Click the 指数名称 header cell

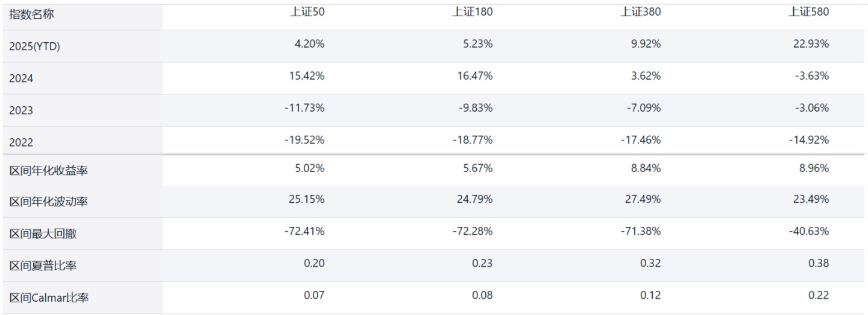pos(31,14)
